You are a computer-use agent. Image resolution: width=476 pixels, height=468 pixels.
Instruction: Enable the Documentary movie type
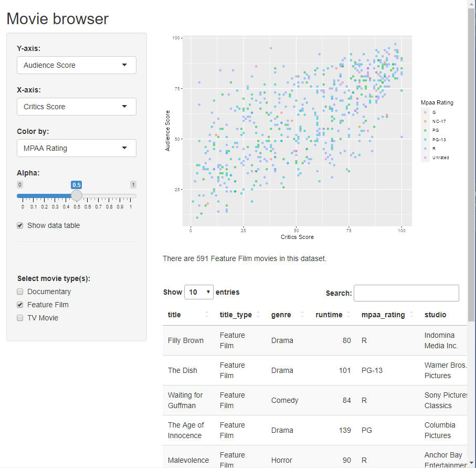(20, 292)
